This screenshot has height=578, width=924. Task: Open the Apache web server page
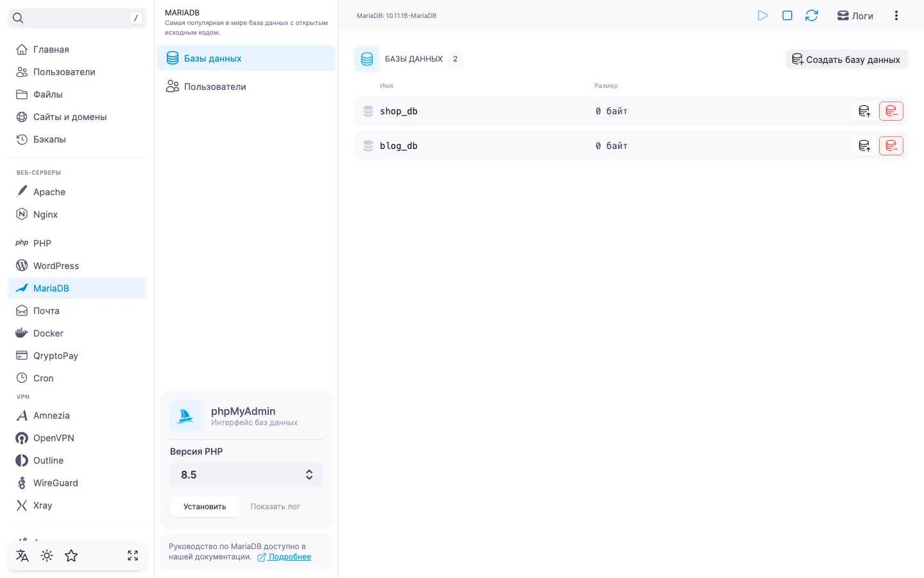point(77,192)
